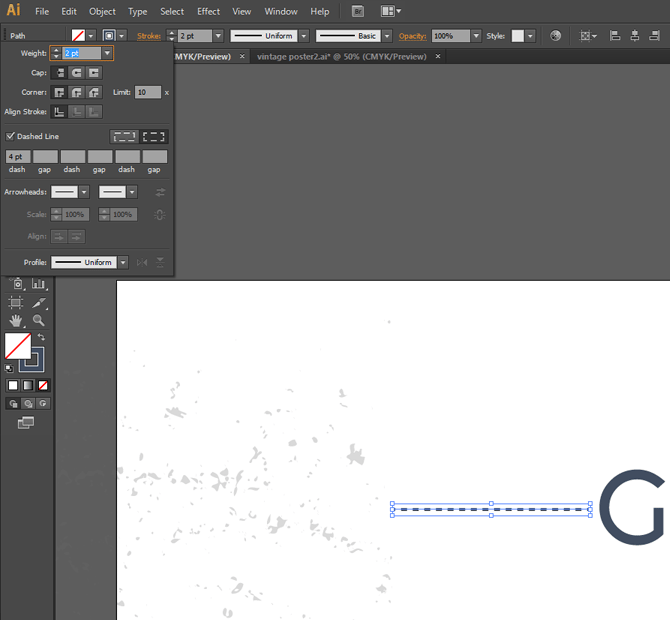Viewport: 670px width, 620px height.
Task: Select the bevel join corner icon
Action: (x=93, y=92)
